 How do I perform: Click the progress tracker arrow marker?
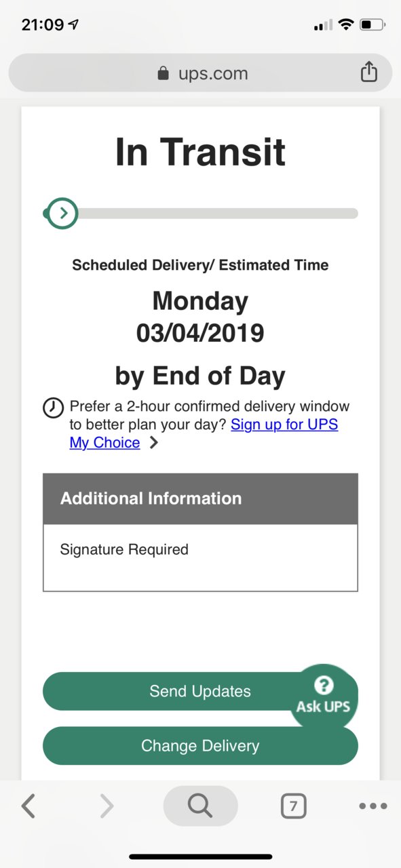(x=63, y=214)
